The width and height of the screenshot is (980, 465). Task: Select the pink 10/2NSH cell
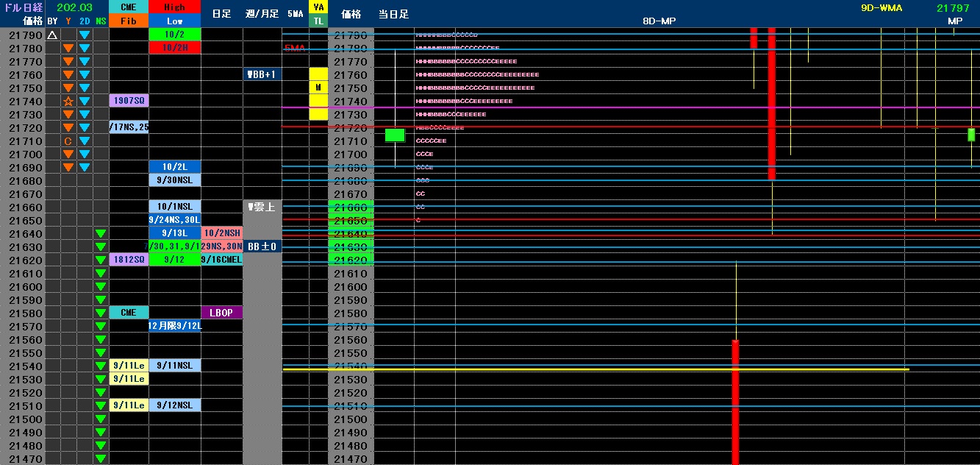[x=221, y=234]
